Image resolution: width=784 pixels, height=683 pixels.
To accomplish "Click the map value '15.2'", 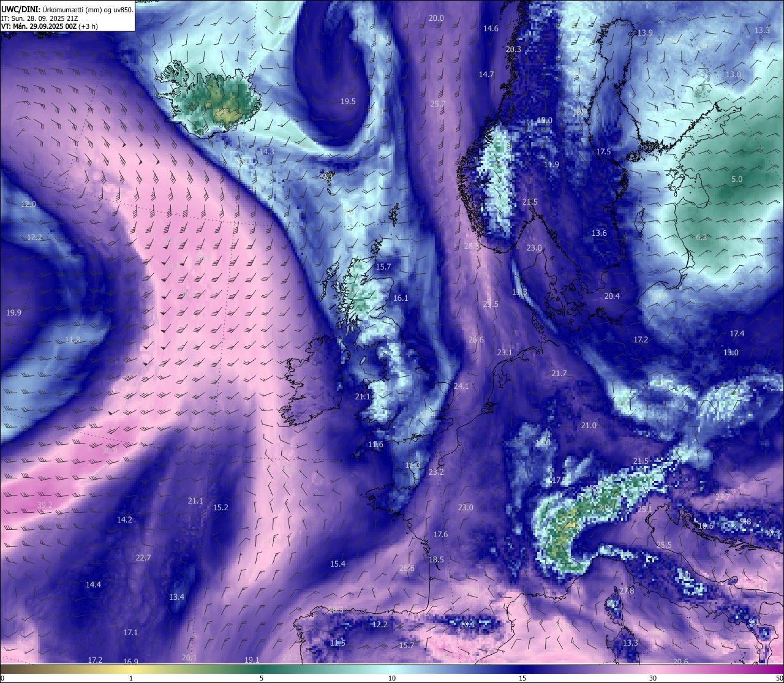I will pos(221,508).
